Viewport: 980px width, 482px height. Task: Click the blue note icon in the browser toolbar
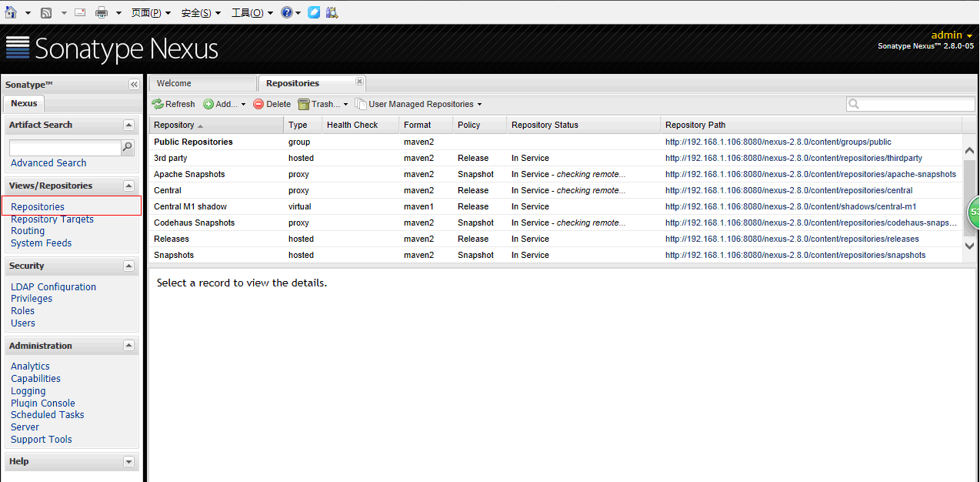pos(314,12)
